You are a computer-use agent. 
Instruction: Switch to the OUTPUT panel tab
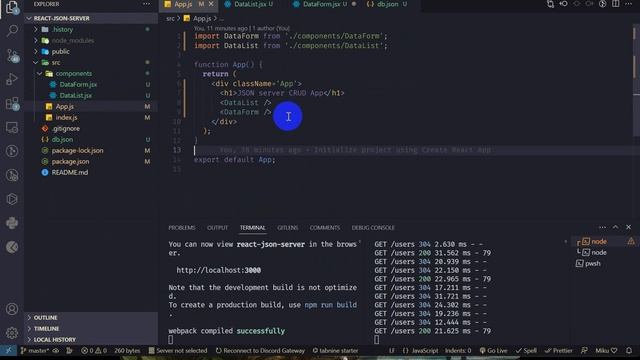(x=217, y=227)
